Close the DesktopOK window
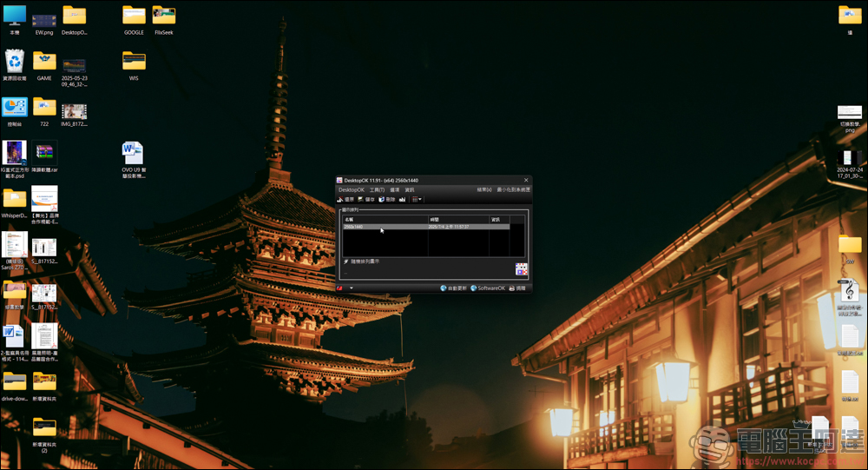 click(x=526, y=180)
